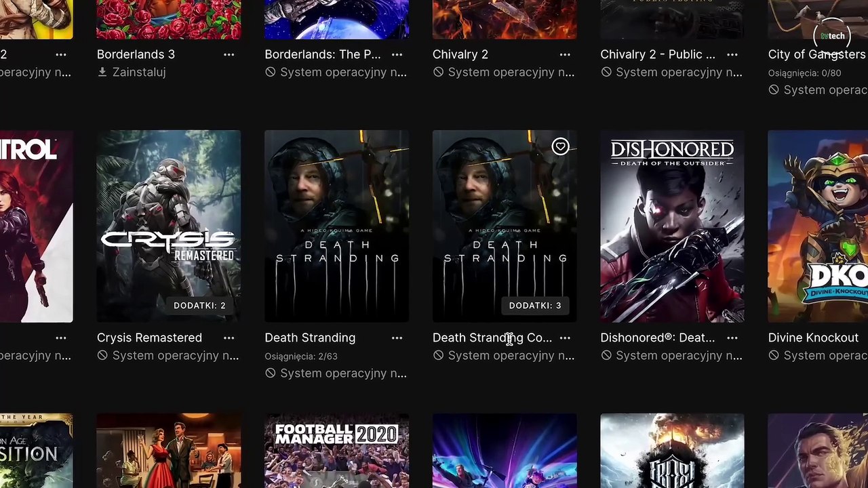Select the Dishonored®: Deat... title

(658, 338)
